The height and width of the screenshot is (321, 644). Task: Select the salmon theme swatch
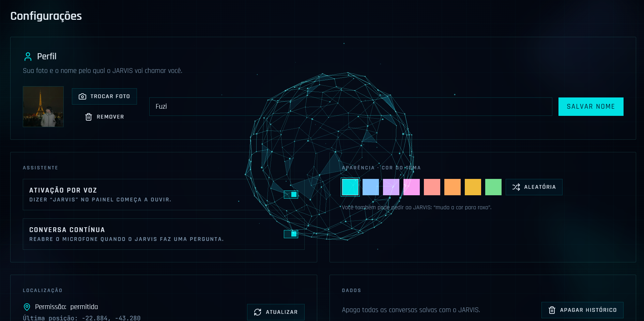click(432, 187)
